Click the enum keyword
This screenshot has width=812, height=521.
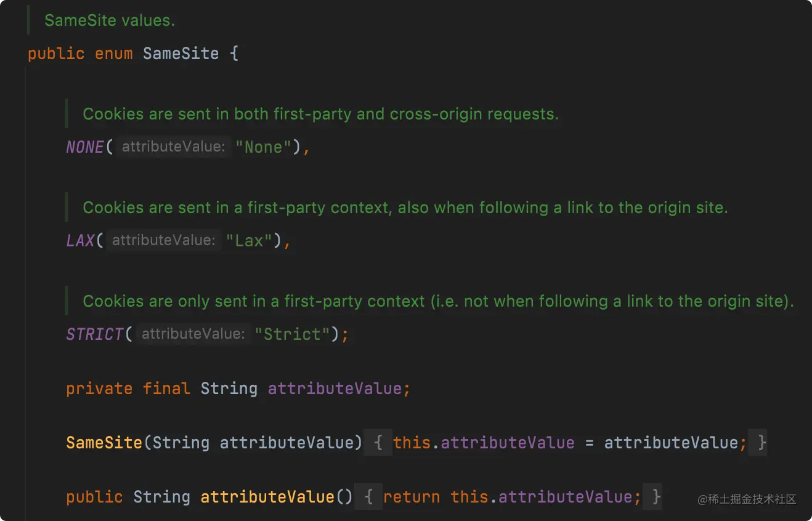click(113, 54)
